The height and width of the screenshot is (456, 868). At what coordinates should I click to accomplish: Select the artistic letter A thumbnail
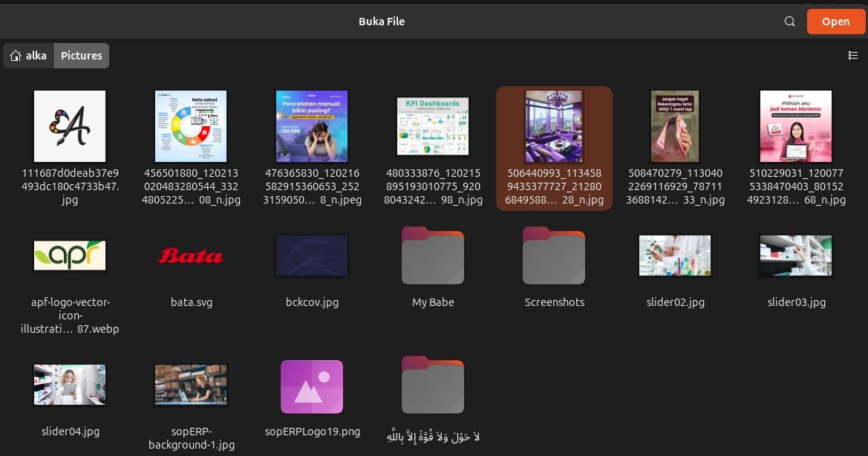[x=70, y=126]
